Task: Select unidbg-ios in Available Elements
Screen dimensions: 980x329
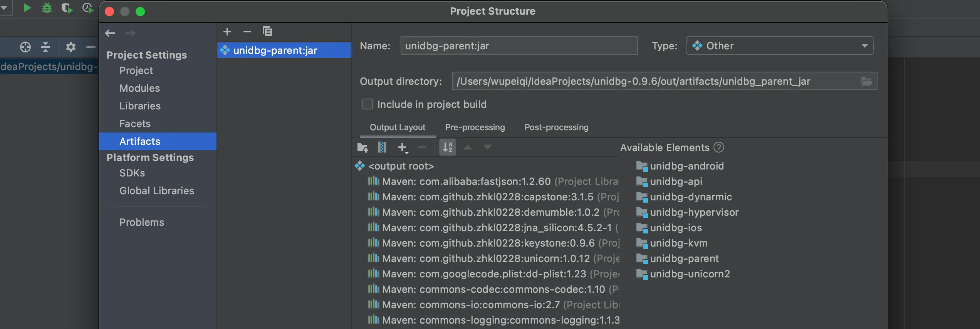Action: [x=669, y=228]
